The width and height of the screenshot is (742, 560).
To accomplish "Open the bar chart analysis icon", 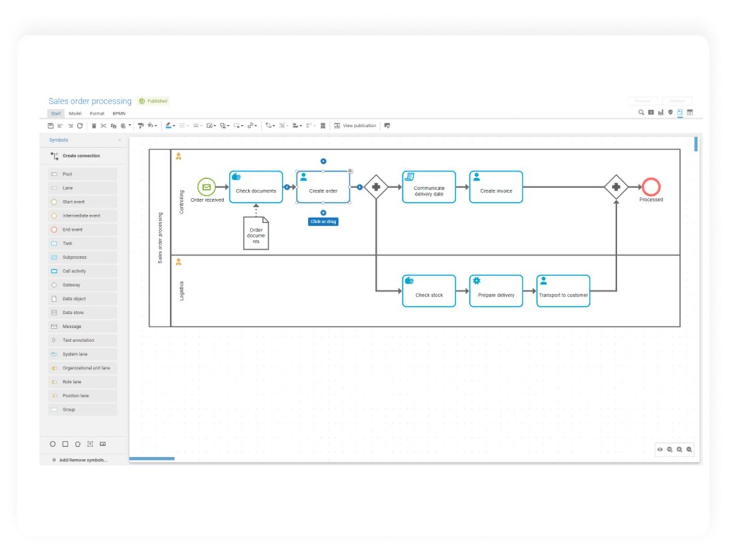I will tap(661, 113).
